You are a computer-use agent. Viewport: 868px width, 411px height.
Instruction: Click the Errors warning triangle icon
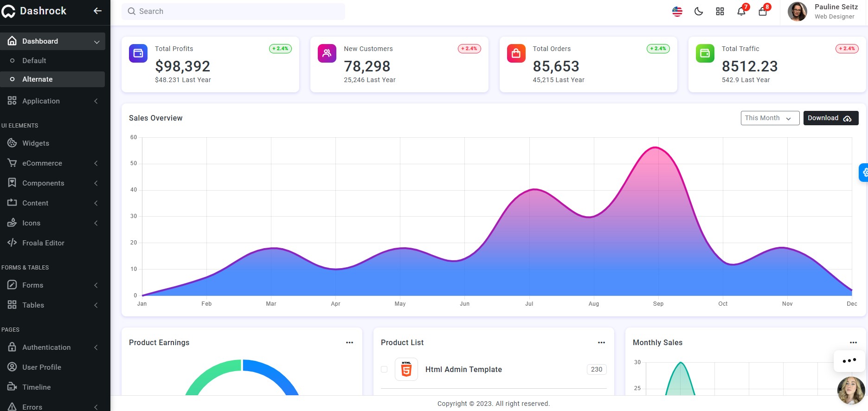pos(12,407)
